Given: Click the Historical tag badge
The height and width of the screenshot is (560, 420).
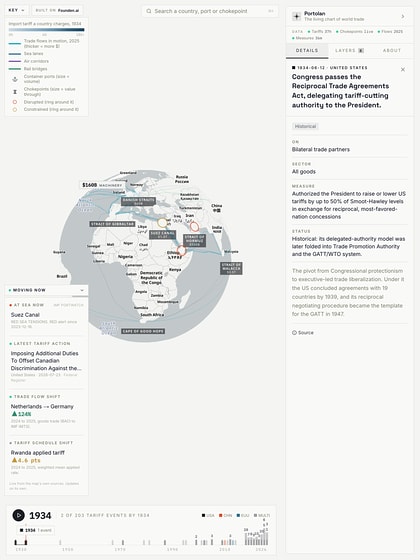Looking at the screenshot, I should point(305,126).
